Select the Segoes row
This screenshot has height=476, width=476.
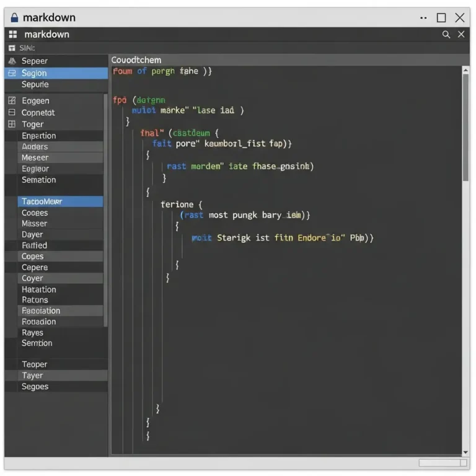(x=62, y=387)
